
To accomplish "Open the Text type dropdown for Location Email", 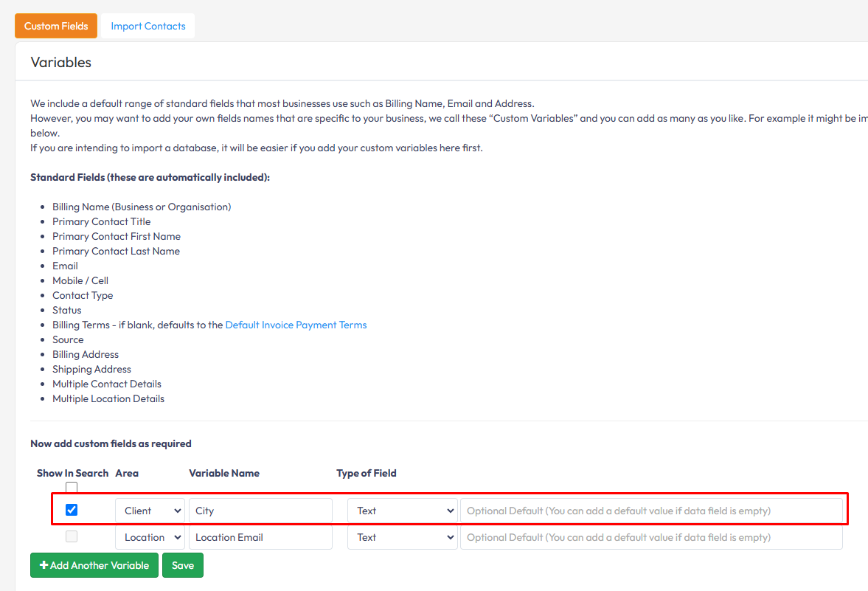I will (403, 537).
